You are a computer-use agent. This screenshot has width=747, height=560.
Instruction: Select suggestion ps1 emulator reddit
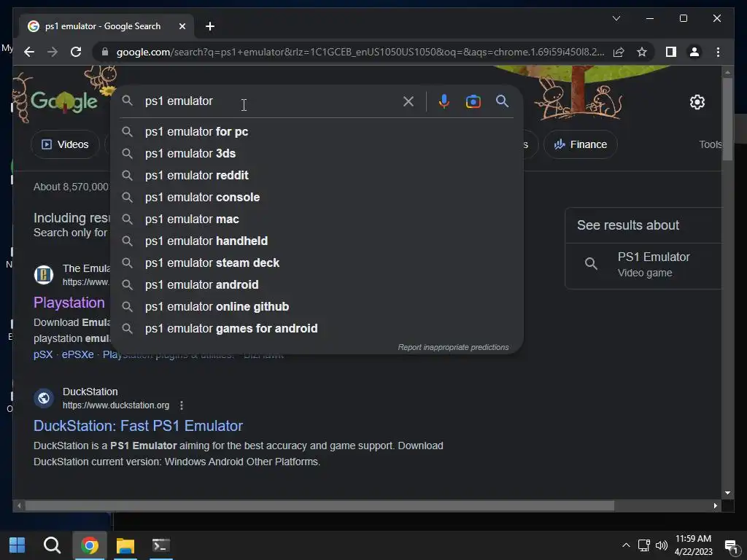tap(317, 175)
